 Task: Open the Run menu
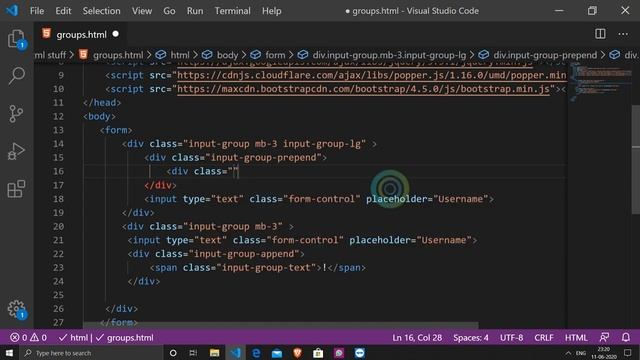195,11
